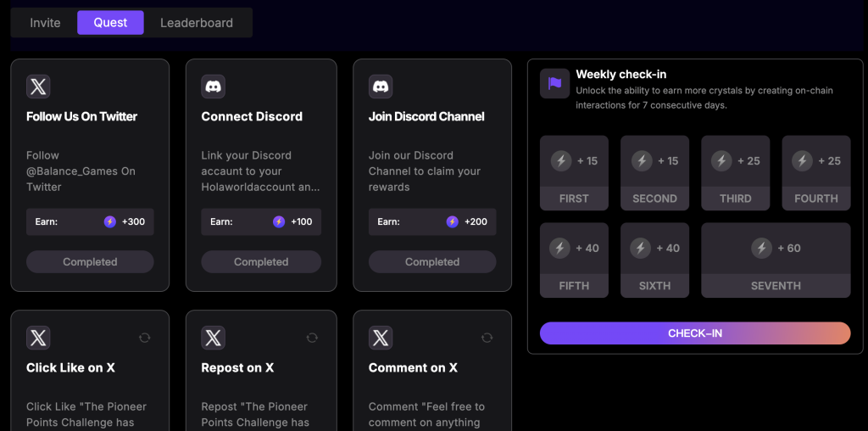Select the Quest tab
The width and height of the screenshot is (868, 431).
click(110, 23)
